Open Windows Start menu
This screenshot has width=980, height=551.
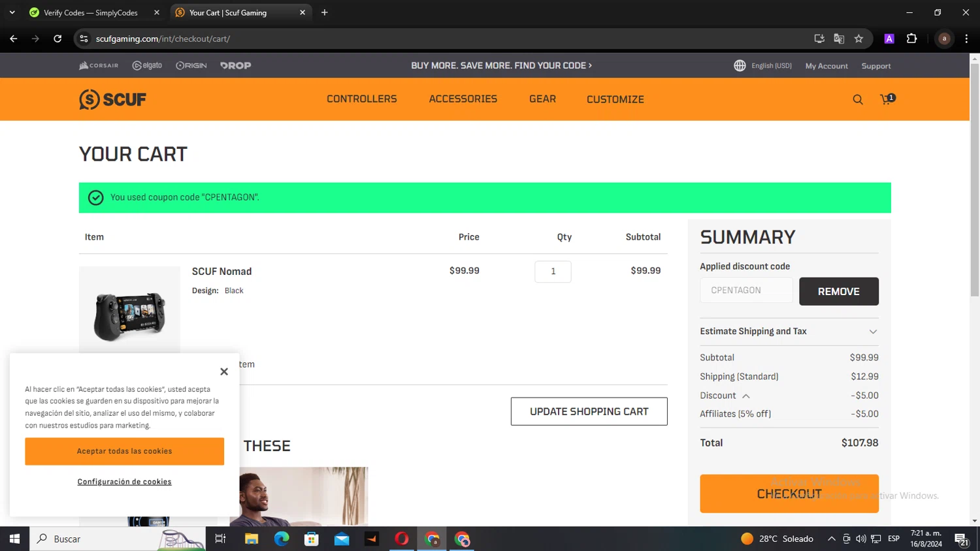point(14,539)
